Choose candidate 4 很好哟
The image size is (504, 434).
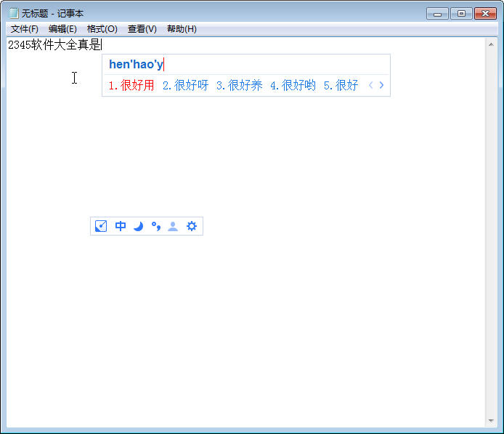click(293, 86)
